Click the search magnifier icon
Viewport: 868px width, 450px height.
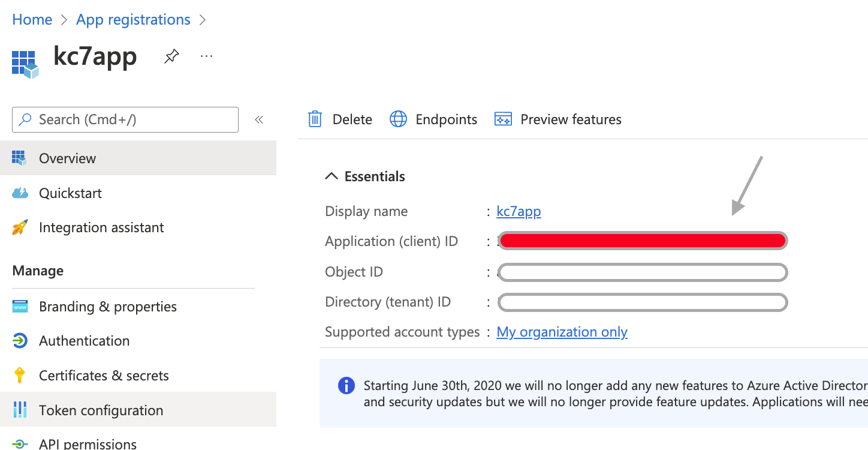point(25,119)
